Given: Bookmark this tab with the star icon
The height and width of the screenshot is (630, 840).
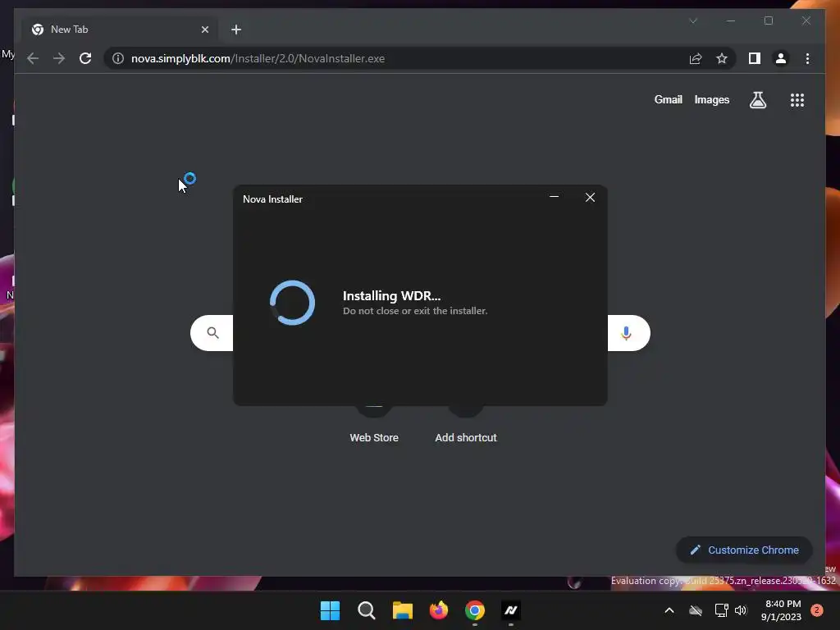Looking at the screenshot, I should point(722,58).
